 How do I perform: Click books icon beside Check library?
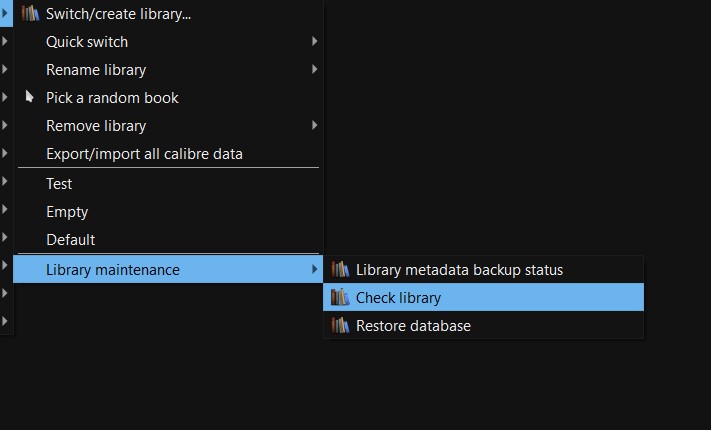click(341, 298)
